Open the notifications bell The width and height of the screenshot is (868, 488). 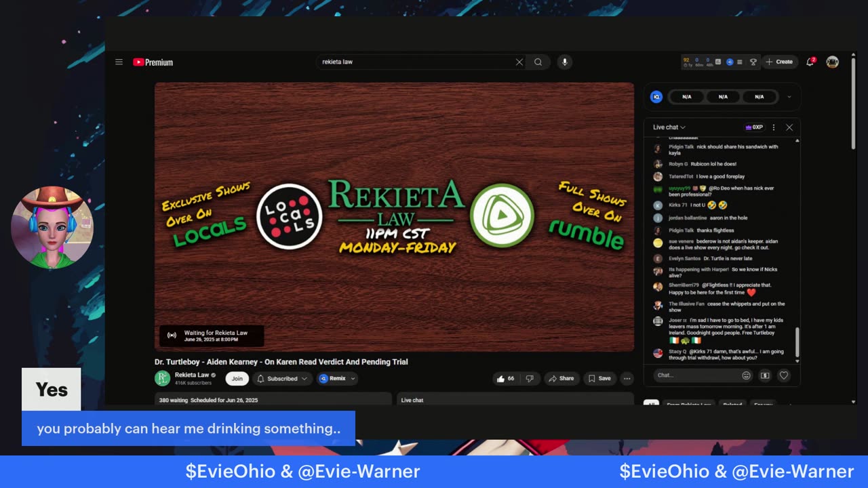click(810, 62)
